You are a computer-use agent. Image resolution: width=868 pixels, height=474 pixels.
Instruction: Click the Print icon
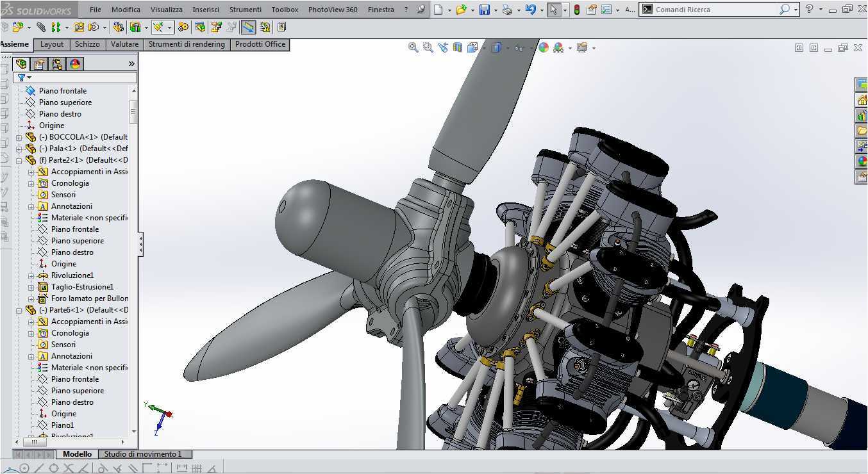coord(507,10)
